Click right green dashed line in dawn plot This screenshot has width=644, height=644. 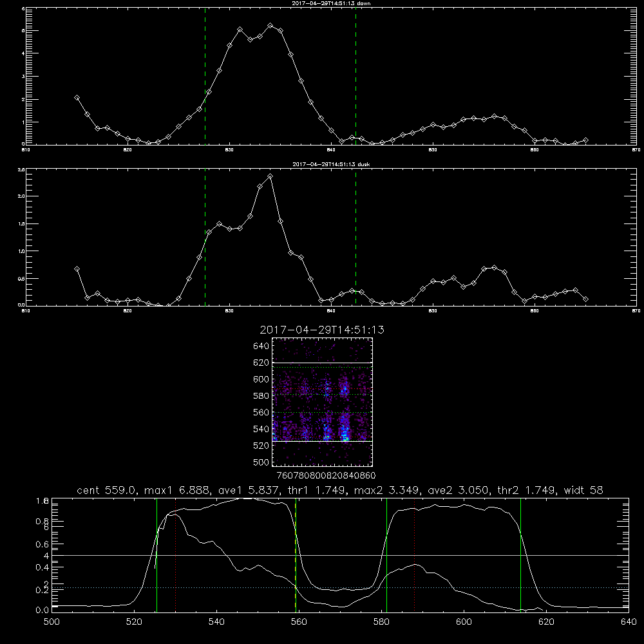tap(355, 76)
